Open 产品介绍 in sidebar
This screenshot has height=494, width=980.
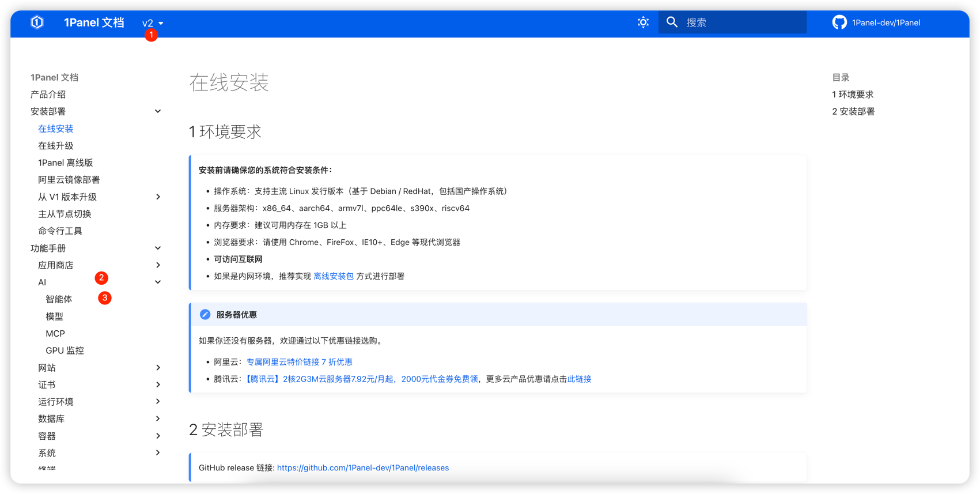pos(48,95)
